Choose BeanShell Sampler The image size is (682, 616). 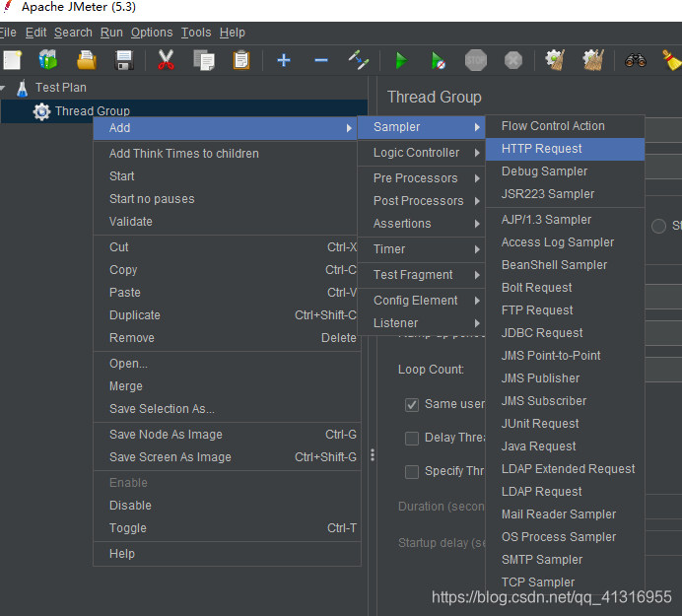pyautogui.click(x=565, y=265)
